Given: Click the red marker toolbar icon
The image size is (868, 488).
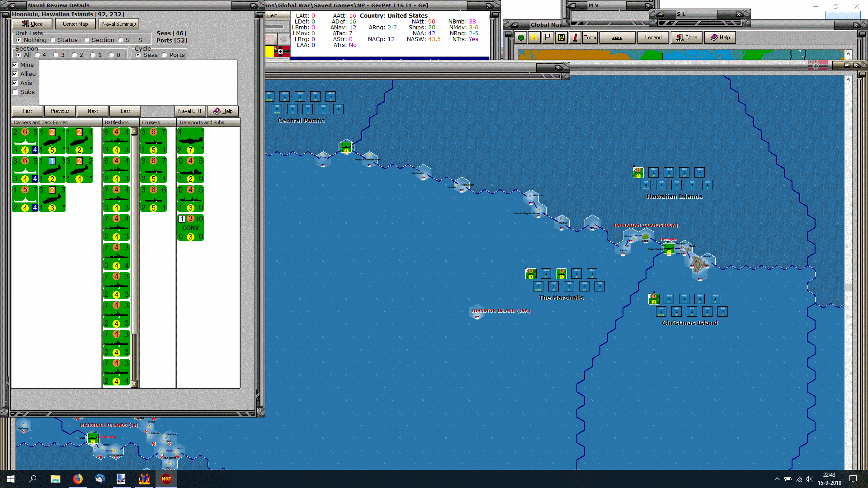Looking at the screenshot, I should click(575, 38).
